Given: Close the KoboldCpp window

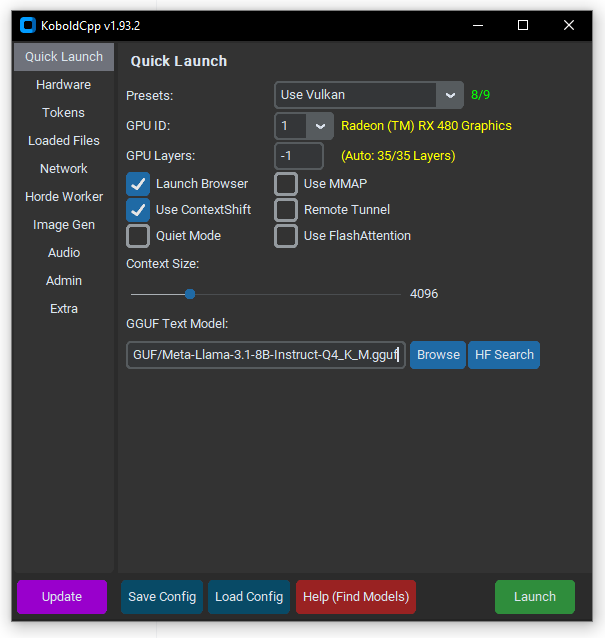Looking at the screenshot, I should (569, 25).
